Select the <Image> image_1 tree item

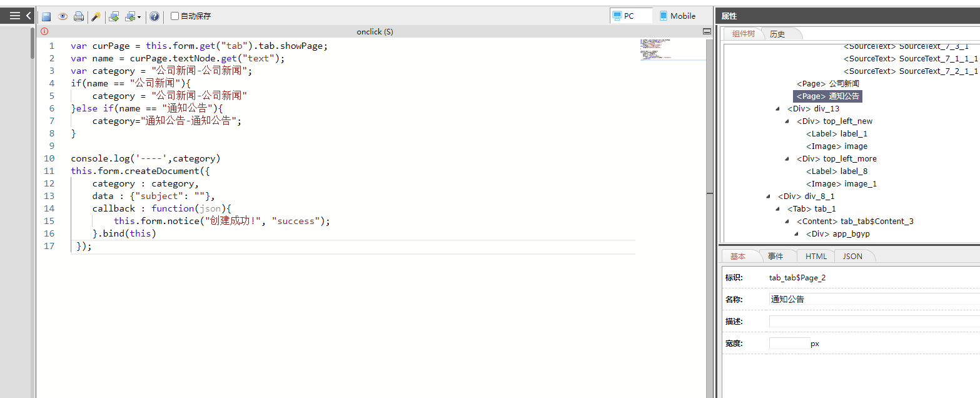pos(841,183)
